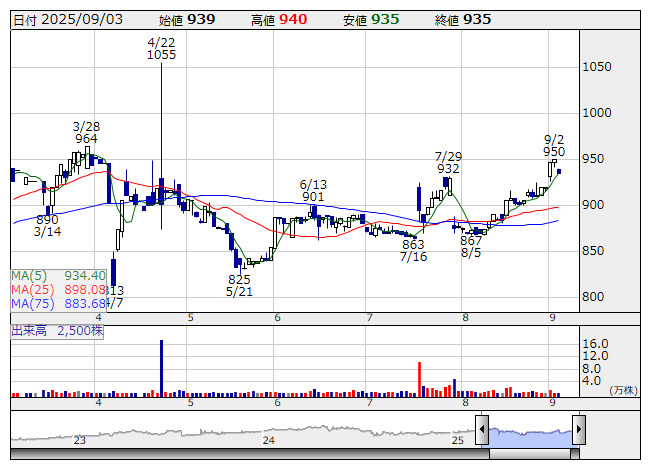Click the 5/21 825 low price annotation

tap(239, 285)
